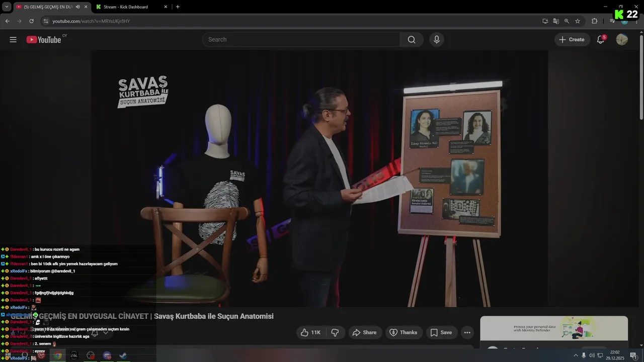Click the youtube.com address bar URL
Viewport: 644px width, 362px height.
click(91, 21)
